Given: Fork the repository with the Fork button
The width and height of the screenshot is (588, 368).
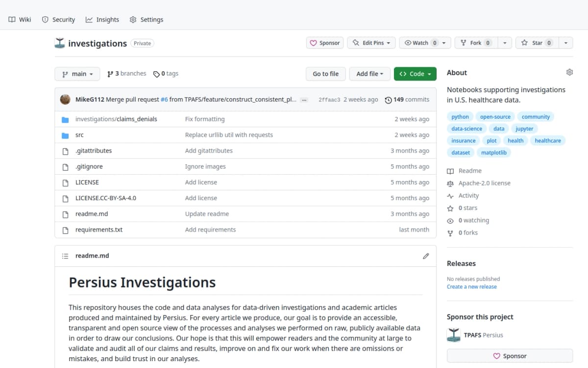Looking at the screenshot, I should [476, 43].
